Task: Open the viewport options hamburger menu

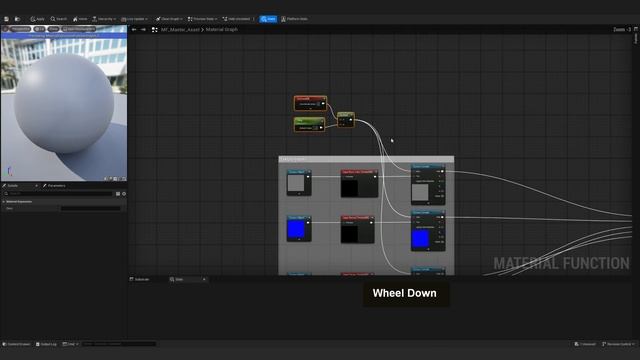Action: (5, 29)
